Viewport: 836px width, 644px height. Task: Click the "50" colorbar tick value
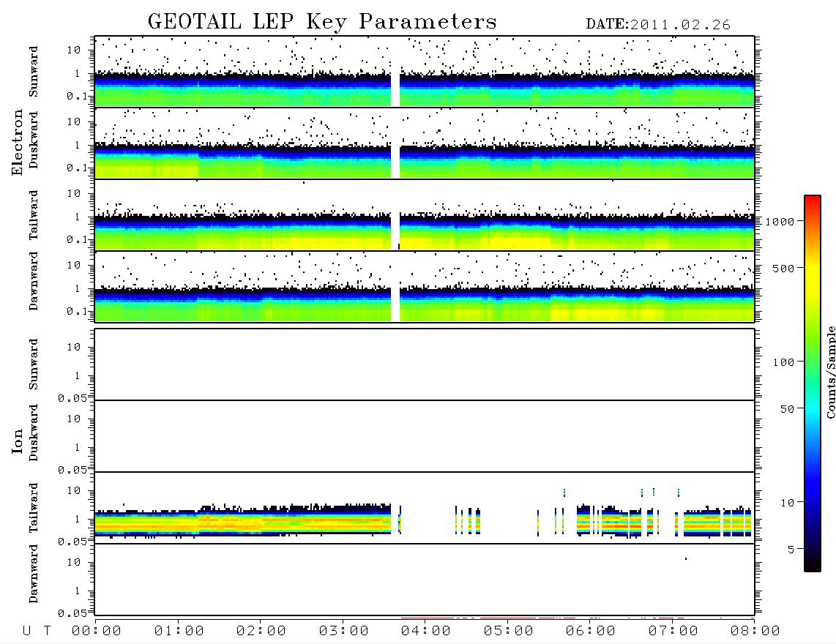point(788,409)
